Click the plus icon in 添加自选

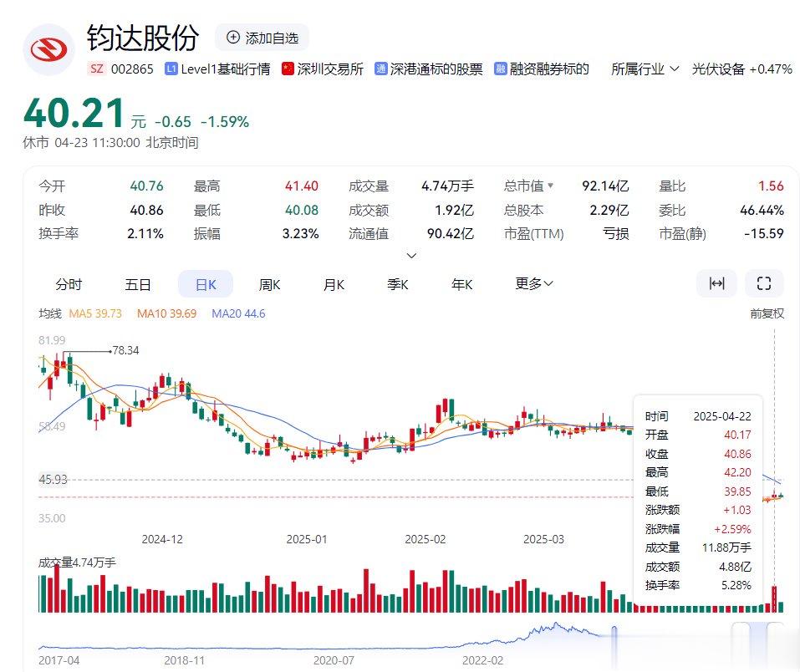(233, 38)
